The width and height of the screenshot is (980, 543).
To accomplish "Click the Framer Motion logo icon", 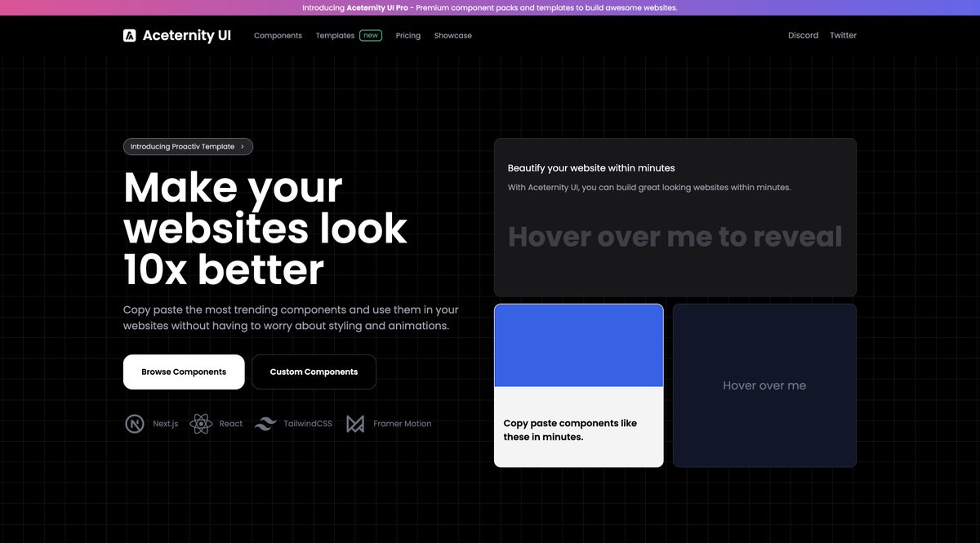I will pyautogui.click(x=355, y=424).
